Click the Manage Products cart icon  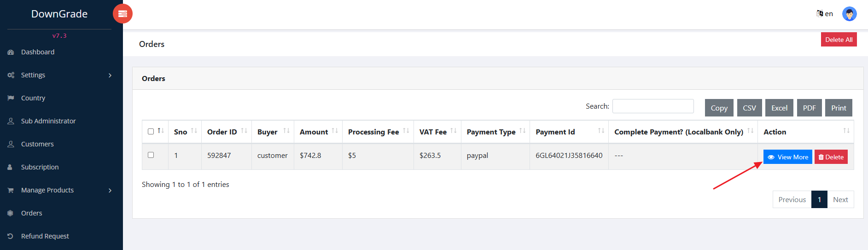(x=11, y=190)
